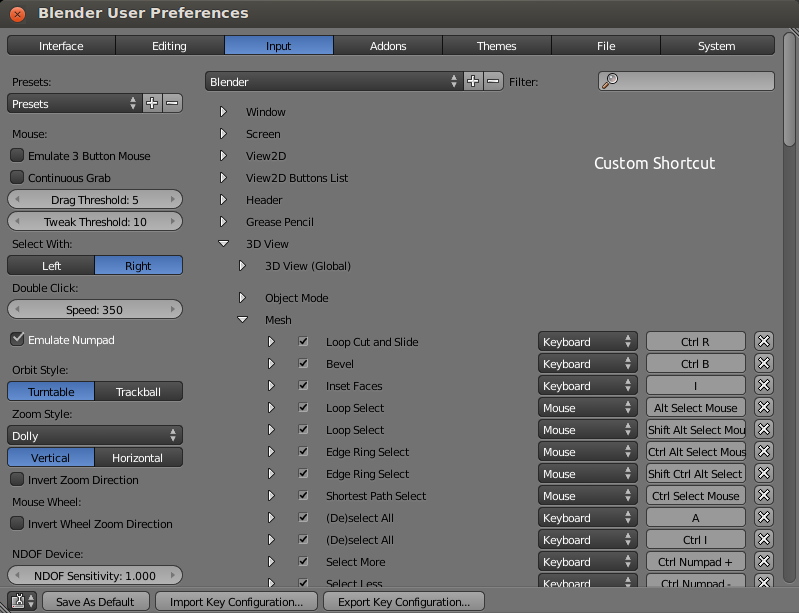Expand the Header keymap category
799x613 pixels.
pyautogui.click(x=223, y=199)
